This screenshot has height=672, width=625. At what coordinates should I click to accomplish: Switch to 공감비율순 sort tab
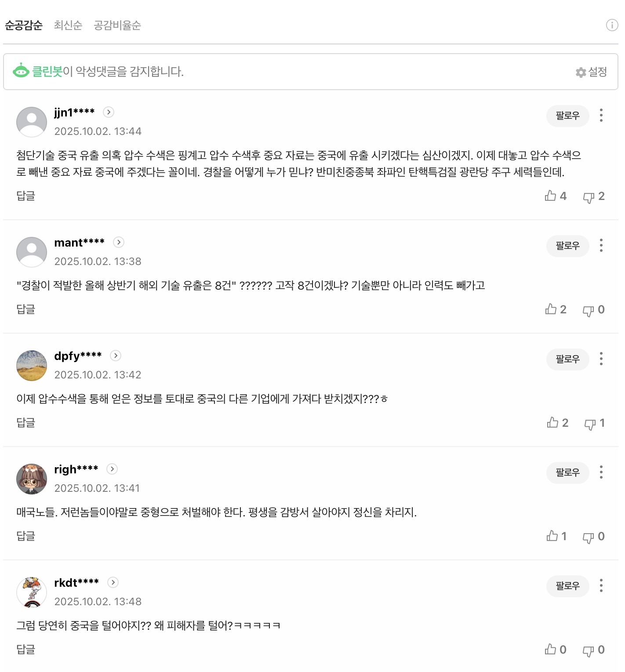(117, 25)
